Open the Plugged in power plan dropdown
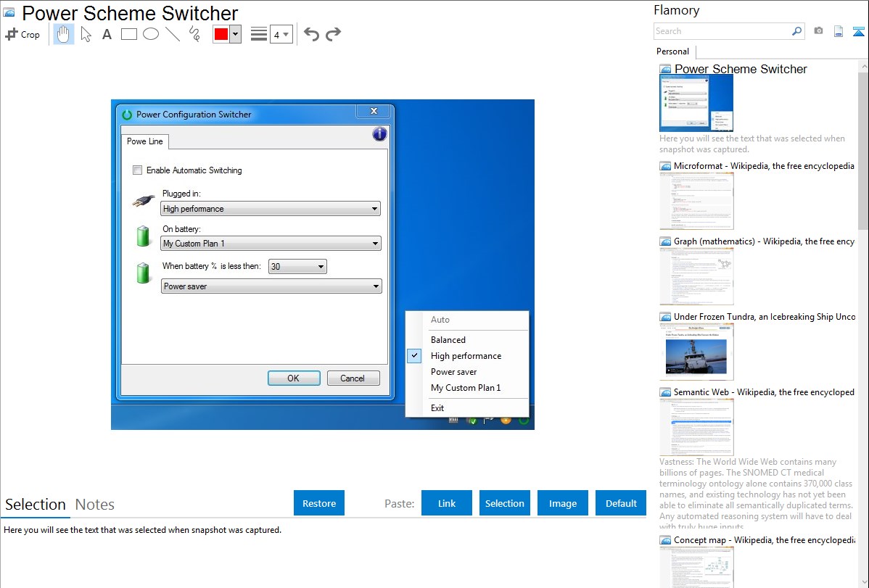 [271, 209]
